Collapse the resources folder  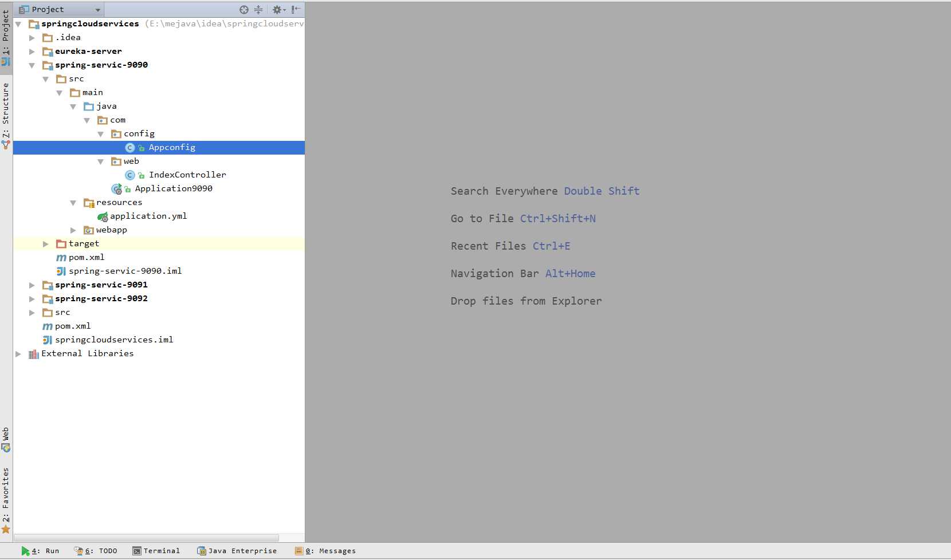click(x=73, y=203)
